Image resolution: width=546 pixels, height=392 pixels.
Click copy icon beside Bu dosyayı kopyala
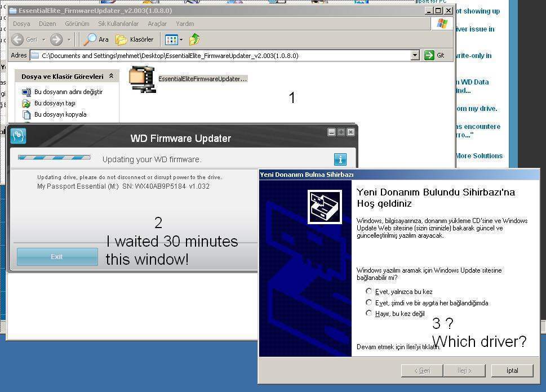coord(26,114)
